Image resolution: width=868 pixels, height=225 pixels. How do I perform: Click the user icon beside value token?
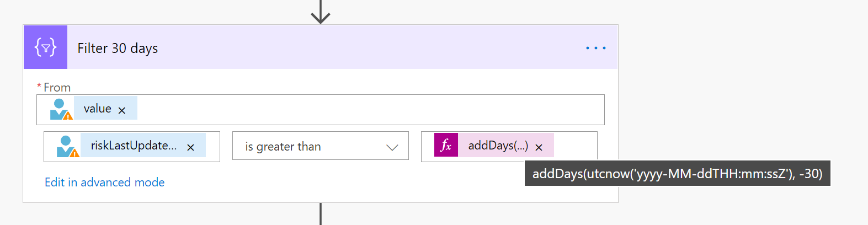pos(61,109)
